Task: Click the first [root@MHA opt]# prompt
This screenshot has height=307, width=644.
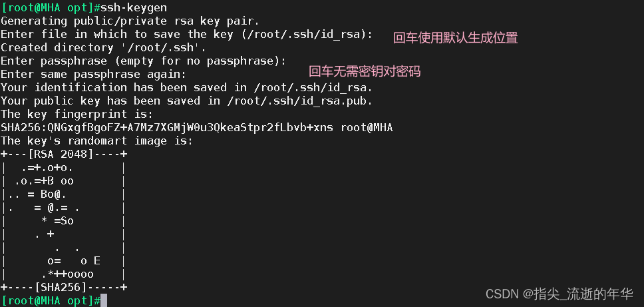Action: [x=51, y=8]
